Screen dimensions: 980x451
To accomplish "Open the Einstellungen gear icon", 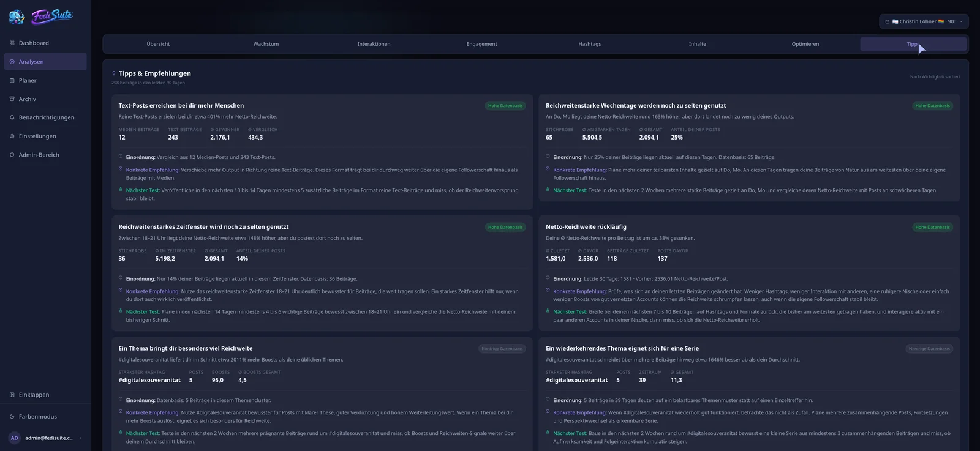I will point(12,136).
